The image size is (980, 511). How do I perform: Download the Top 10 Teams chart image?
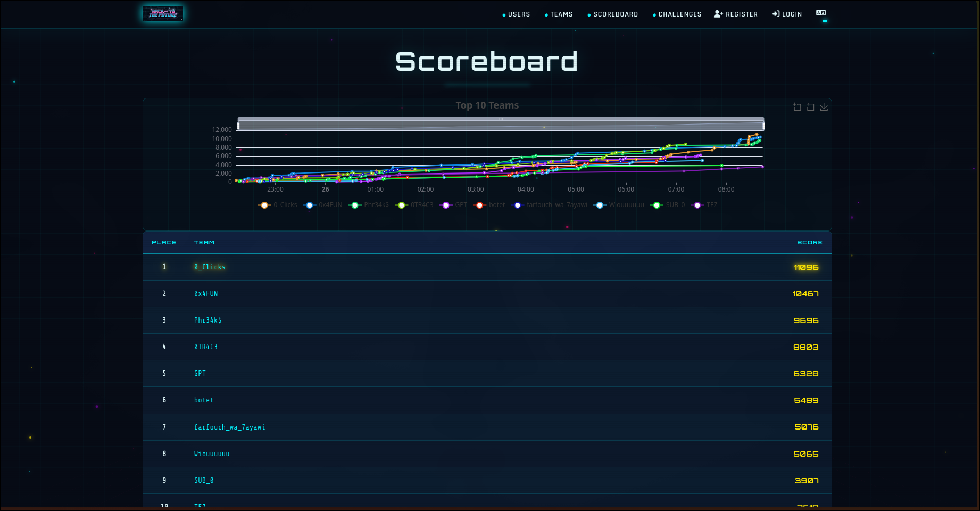[x=824, y=106]
